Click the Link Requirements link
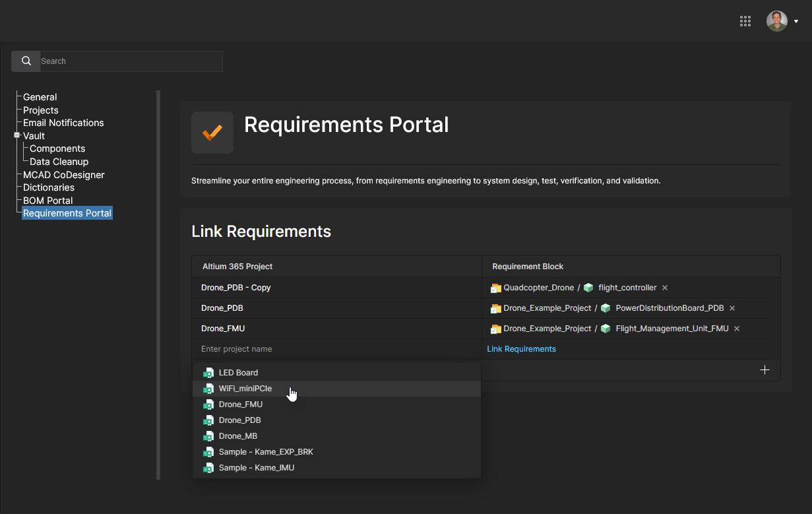The height and width of the screenshot is (514, 812). pos(521,349)
